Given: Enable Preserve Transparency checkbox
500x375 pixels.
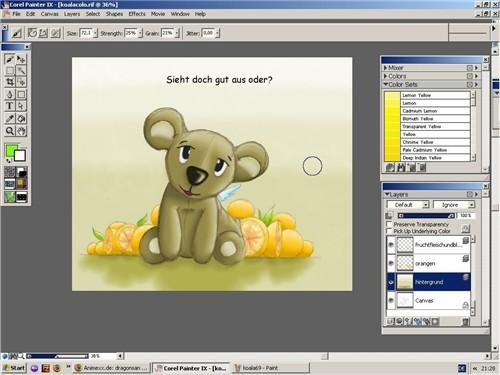Looking at the screenshot, I should [x=389, y=224].
